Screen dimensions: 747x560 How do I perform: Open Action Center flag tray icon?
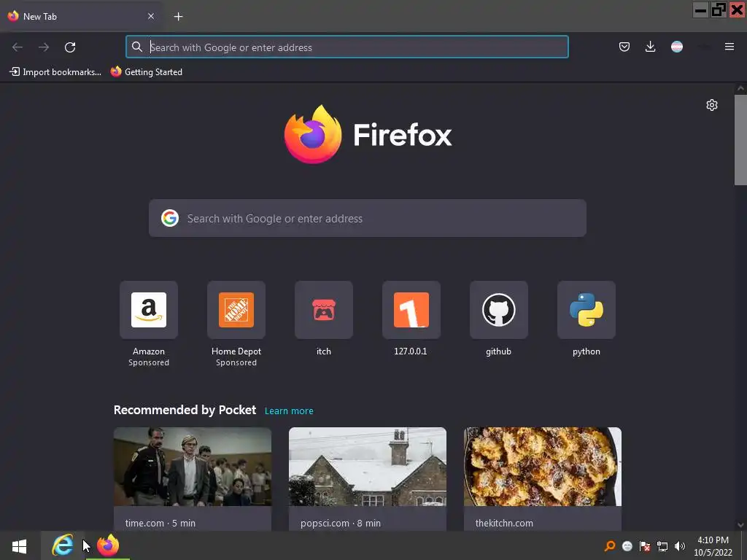645,546
